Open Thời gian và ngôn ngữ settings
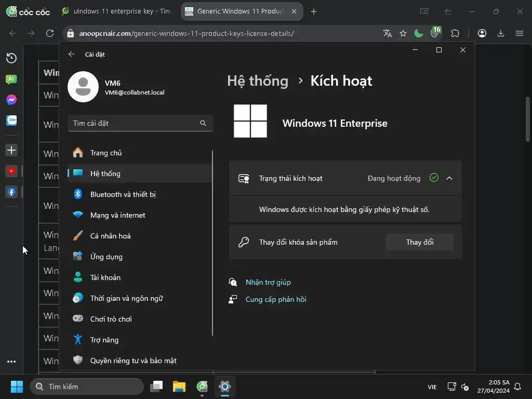532x399 pixels. click(x=139, y=299)
